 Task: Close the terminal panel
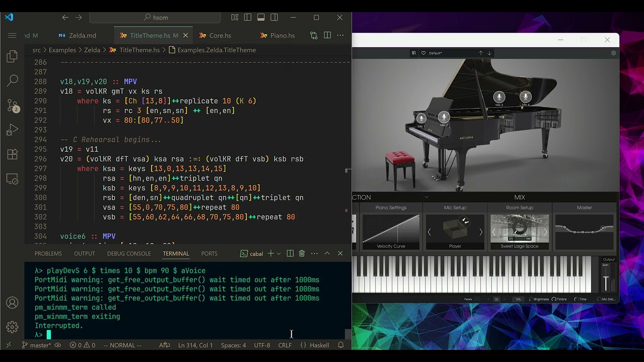click(340, 253)
